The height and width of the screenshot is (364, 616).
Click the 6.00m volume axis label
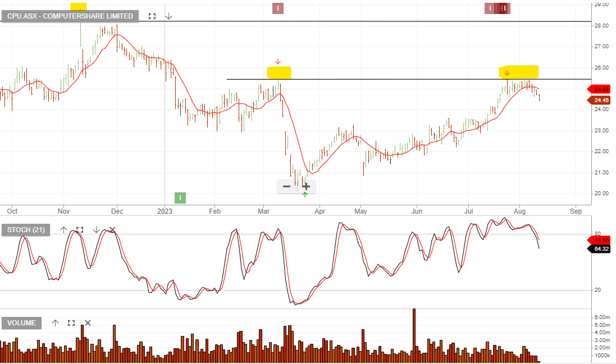tap(603, 317)
